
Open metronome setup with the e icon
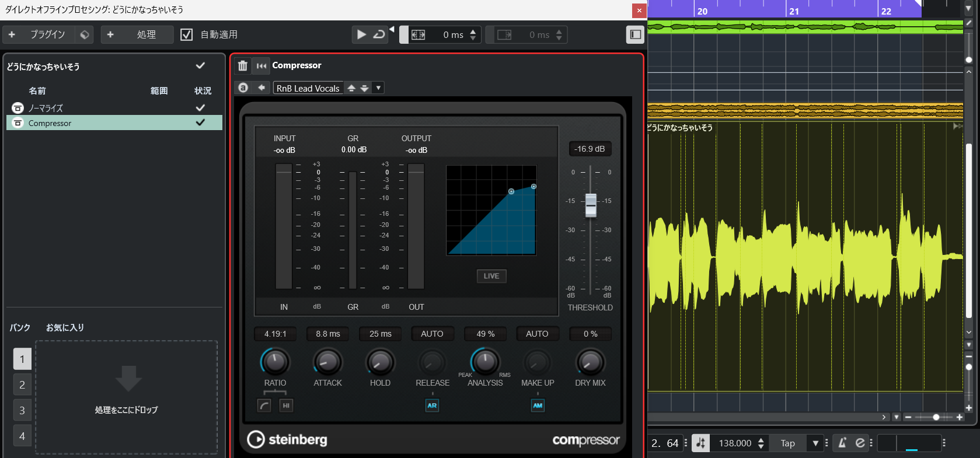pyautogui.click(x=860, y=443)
